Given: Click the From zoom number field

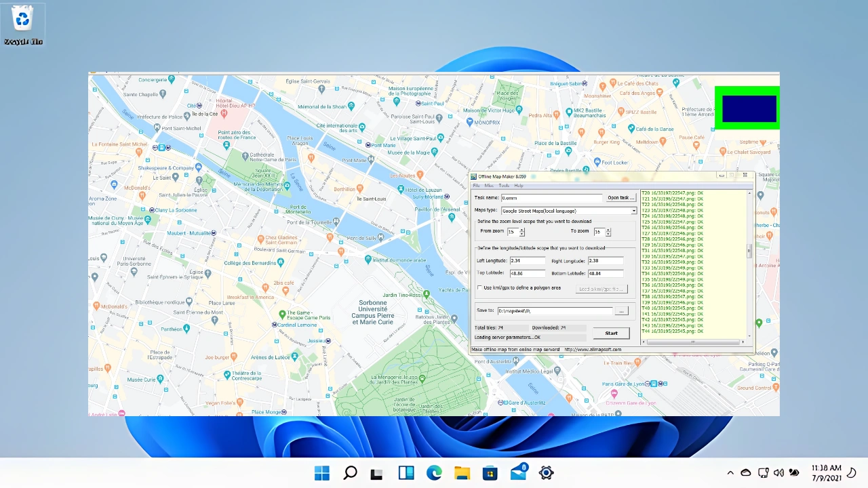Looking at the screenshot, I should (x=513, y=232).
